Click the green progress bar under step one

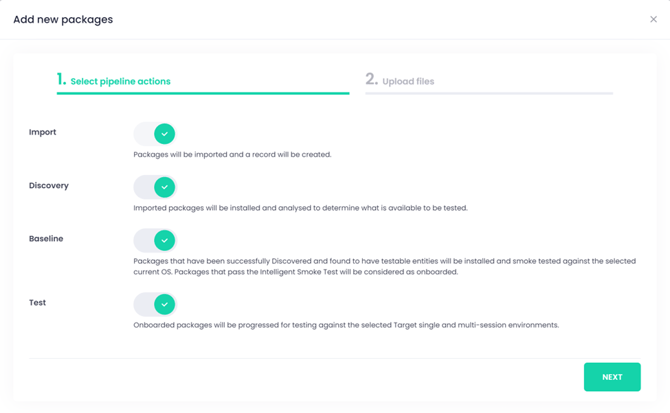coord(203,93)
